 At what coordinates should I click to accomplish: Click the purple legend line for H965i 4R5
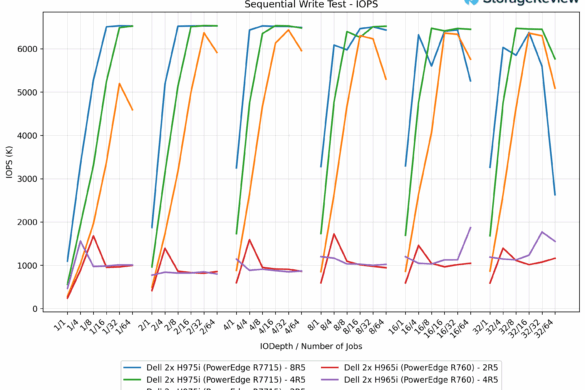coord(329,380)
